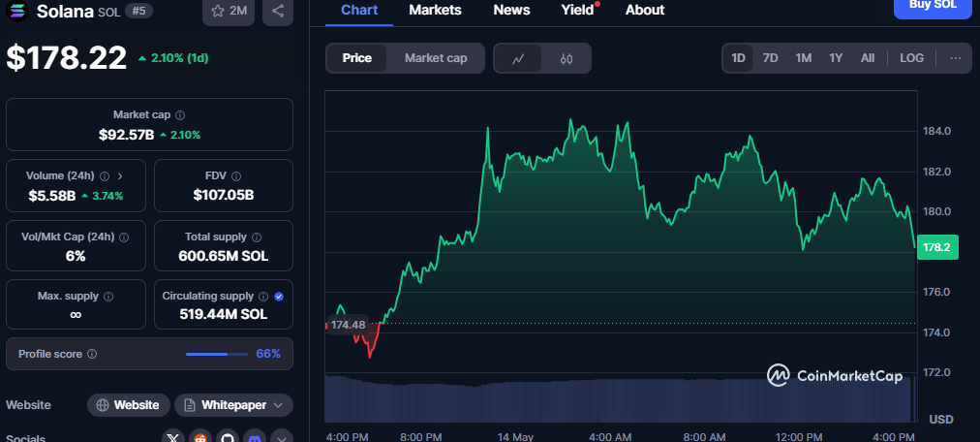Show Profile score info icon

92,354
